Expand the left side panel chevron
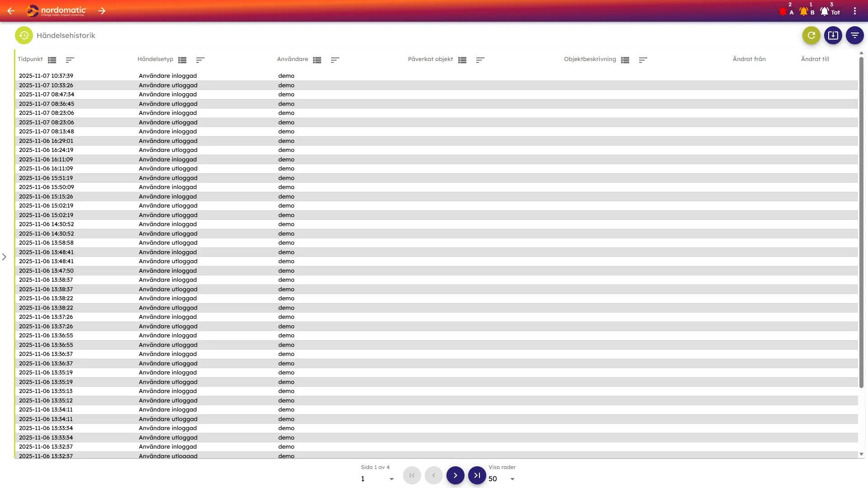This screenshot has width=868, height=488. pos(4,257)
